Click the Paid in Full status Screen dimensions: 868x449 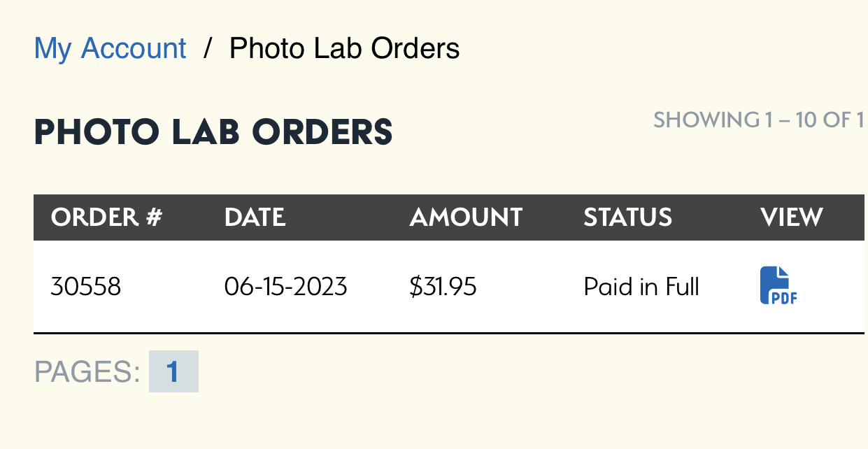tap(641, 287)
